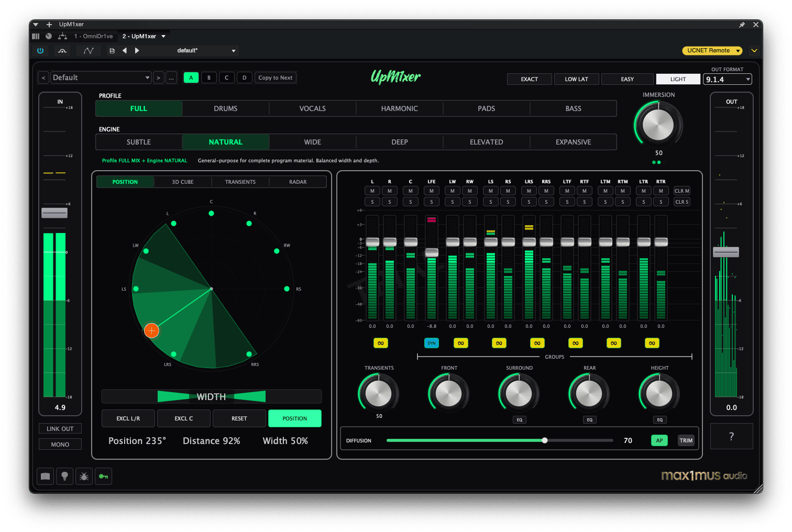
Task: Click the HEIGHT group knob
Action: point(659,393)
